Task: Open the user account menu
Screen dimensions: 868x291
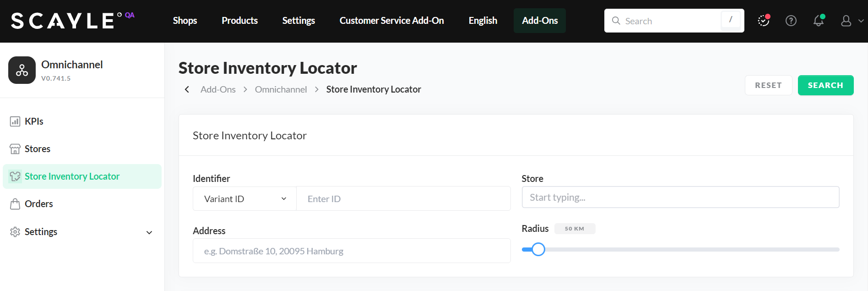Action: click(851, 21)
